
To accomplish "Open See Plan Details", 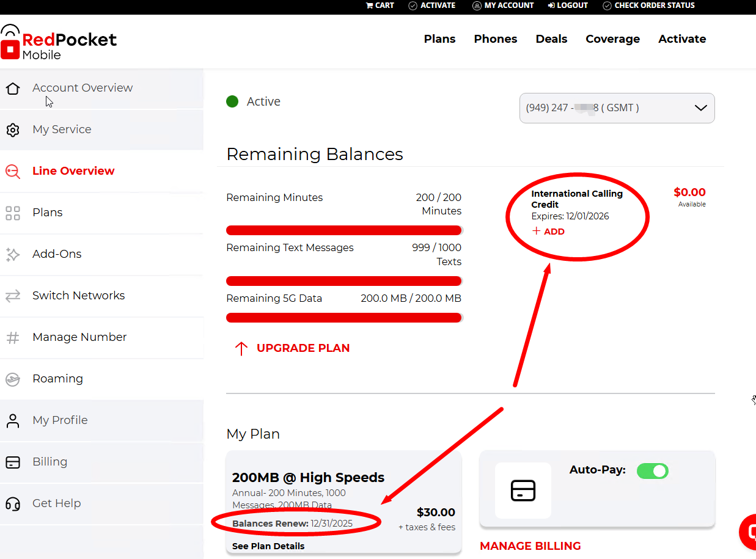I will point(268,546).
